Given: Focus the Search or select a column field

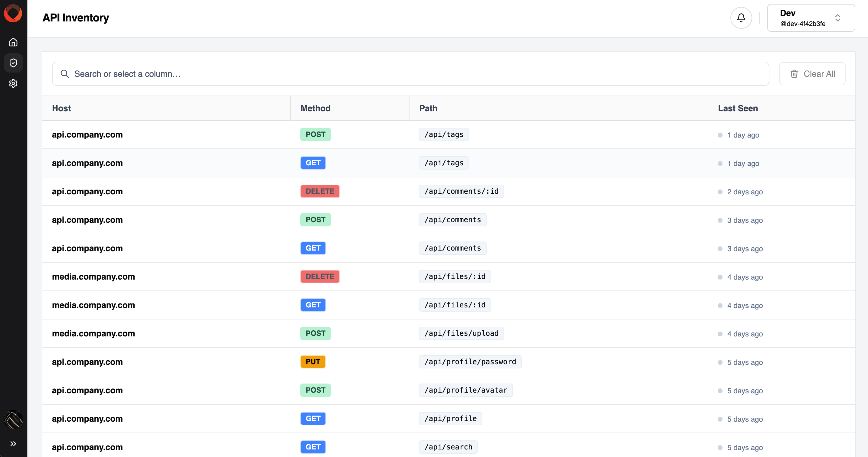Looking at the screenshot, I should [x=410, y=74].
